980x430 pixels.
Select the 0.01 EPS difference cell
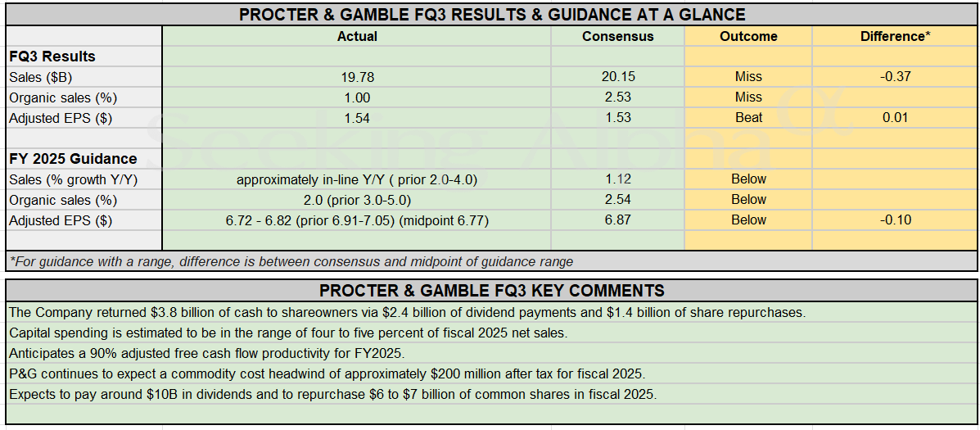pos(895,118)
